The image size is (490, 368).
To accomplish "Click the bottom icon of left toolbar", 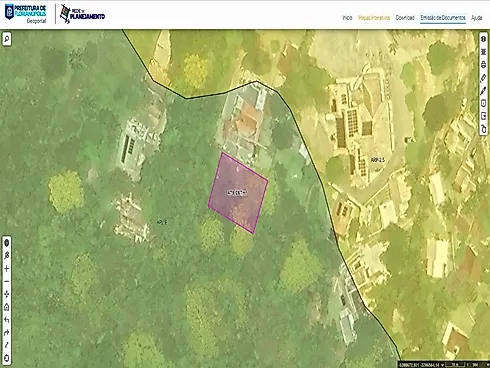I will click(7, 358).
